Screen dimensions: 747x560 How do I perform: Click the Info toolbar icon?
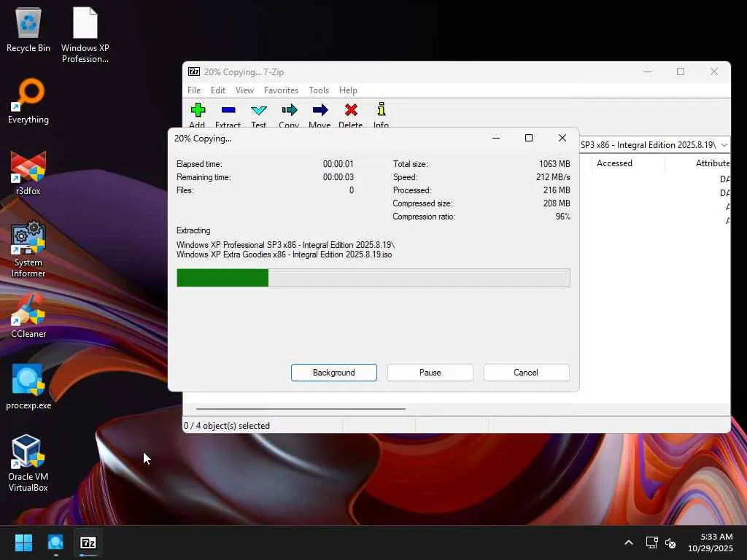coord(381,111)
